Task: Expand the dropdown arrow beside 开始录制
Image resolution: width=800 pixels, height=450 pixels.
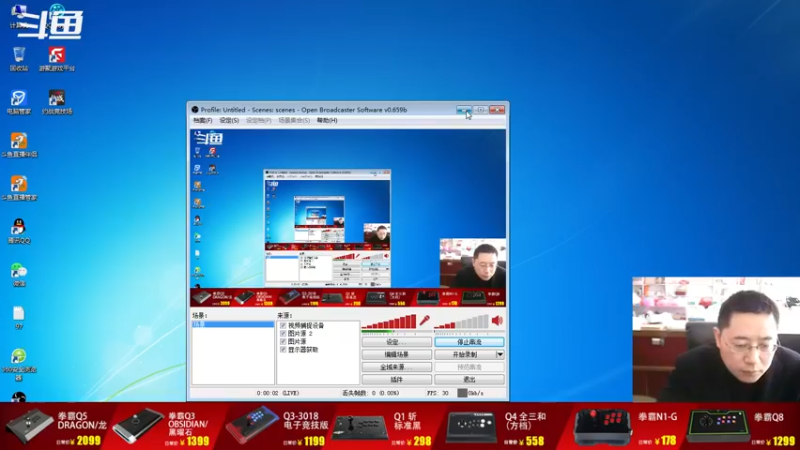Action: click(500, 354)
